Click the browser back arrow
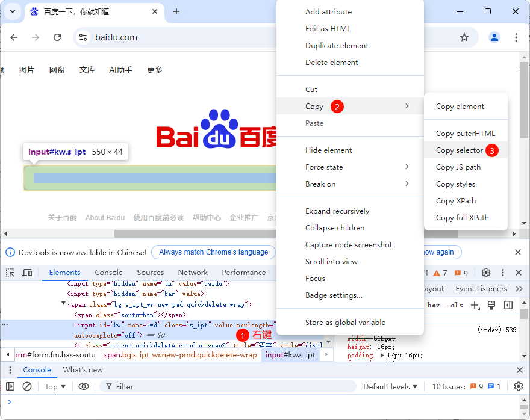This screenshot has height=420, width=530. pyautogui.click(x=14, y=37)
